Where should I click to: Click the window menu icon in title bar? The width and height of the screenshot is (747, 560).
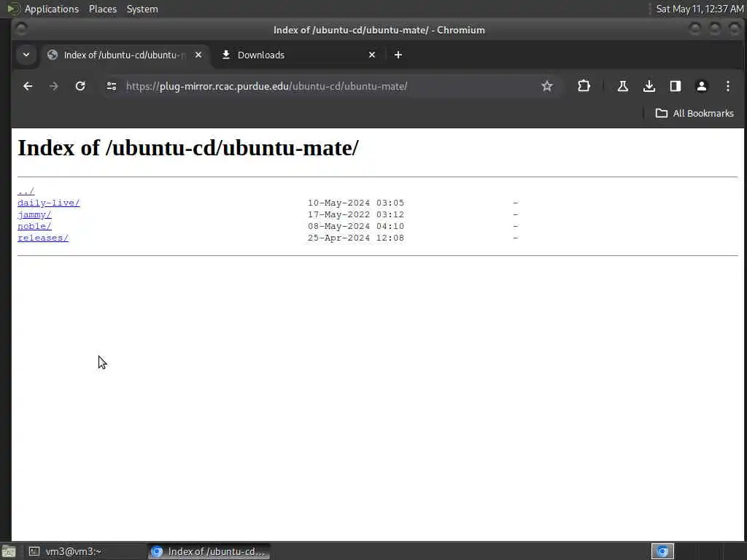point(20,29)
